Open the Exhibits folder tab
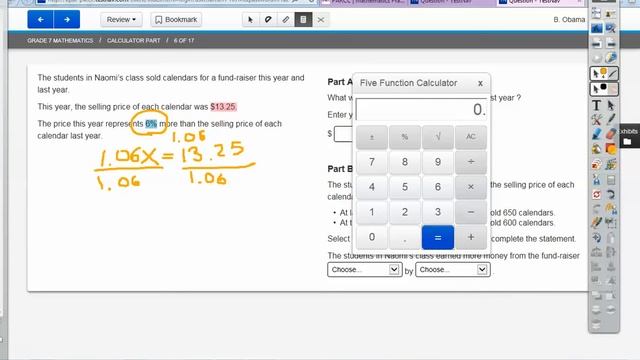The height and width of the screenshot is (360, 640). [x=628, y=136]
